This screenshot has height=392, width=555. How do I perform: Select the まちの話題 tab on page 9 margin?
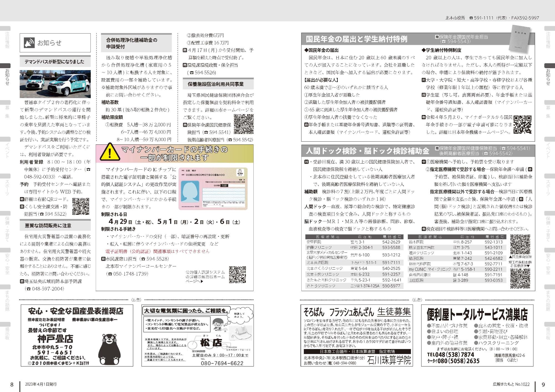549,299
